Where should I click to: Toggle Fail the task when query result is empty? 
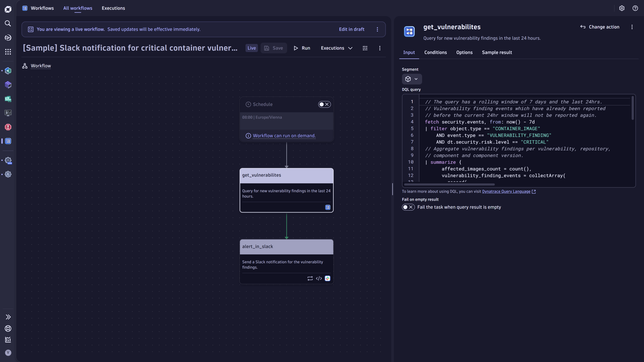click(x=408, y=207)
